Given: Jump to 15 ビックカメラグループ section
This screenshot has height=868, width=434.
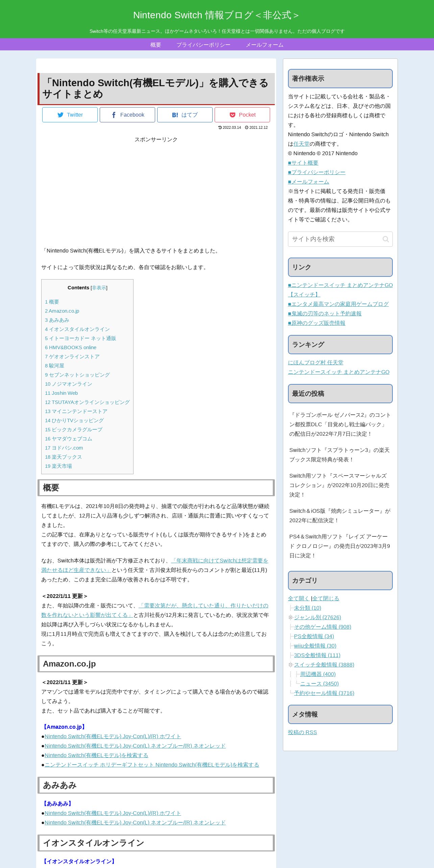Looking at the screenshot, I should tap(74, 430).
